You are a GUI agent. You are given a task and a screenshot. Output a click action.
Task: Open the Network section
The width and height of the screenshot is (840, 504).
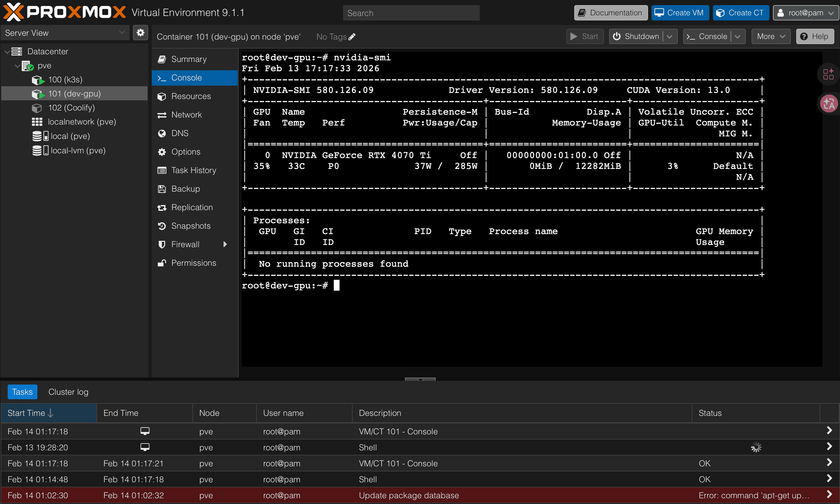point(195,115)
